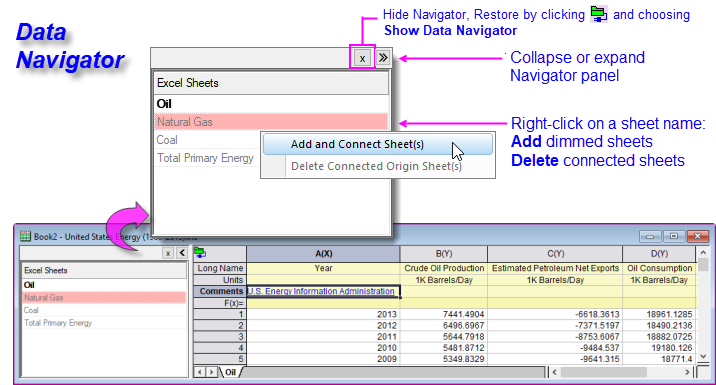Click the Long Name row label
This screenshot has width=716, height=385.
click(x=220, y=268)
